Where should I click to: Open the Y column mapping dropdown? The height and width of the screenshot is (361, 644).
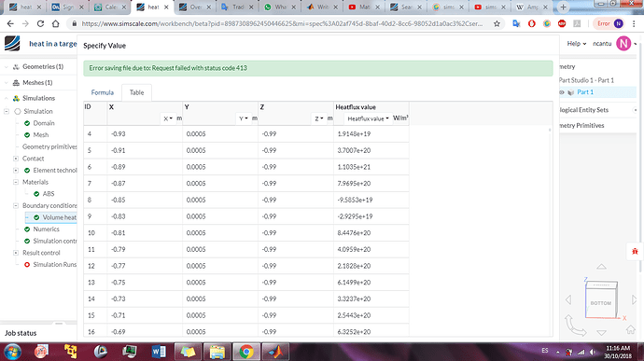[x=244, y=118]
